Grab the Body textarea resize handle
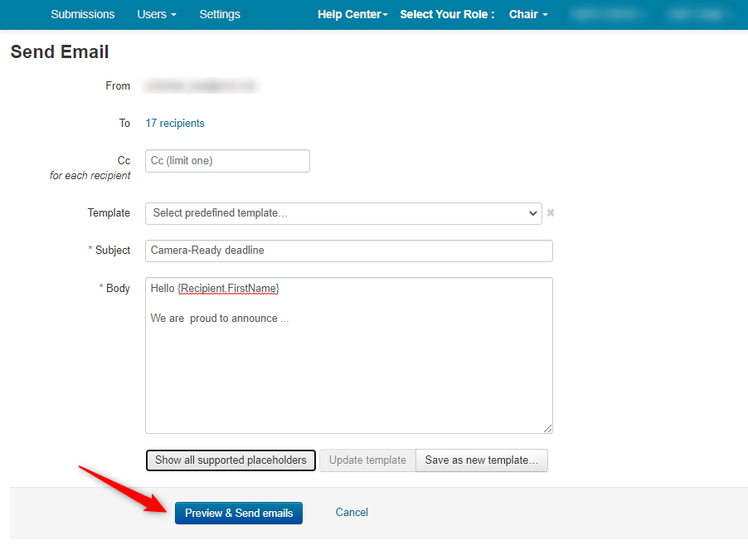 [x=547, y=429]
